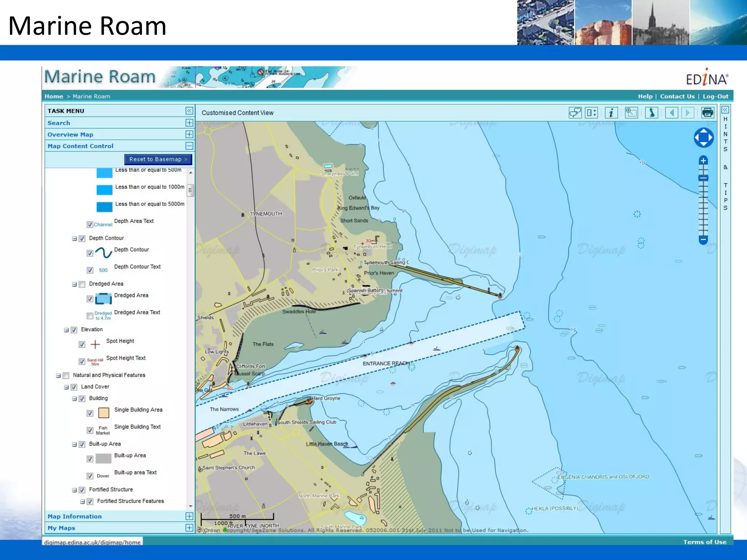Click the 'Less than or equal to 5000m' swatch
The image size is (747, 560).
pos(104,207)
